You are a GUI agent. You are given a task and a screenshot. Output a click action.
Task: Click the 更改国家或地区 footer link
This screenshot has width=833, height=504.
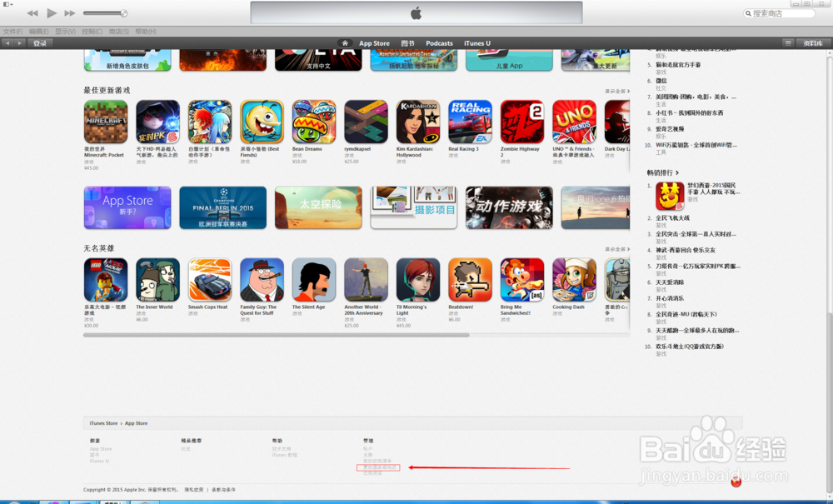coord(379,467)
